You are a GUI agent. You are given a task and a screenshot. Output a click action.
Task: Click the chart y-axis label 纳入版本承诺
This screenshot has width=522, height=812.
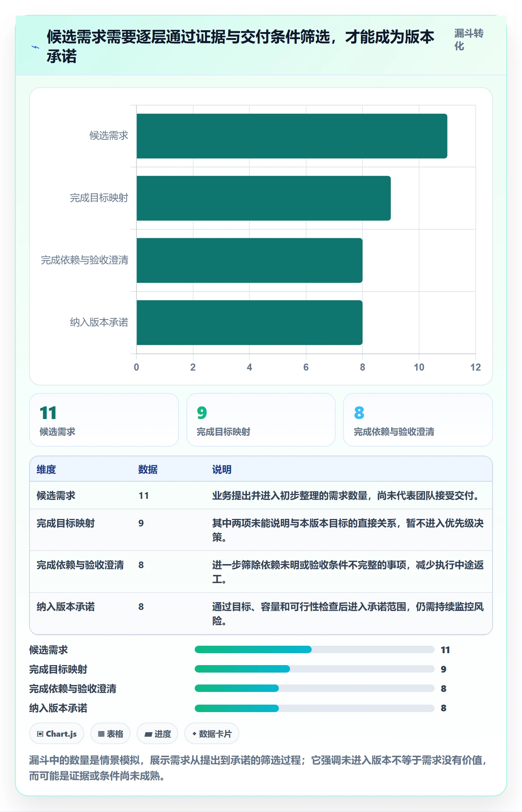(99, 322)
